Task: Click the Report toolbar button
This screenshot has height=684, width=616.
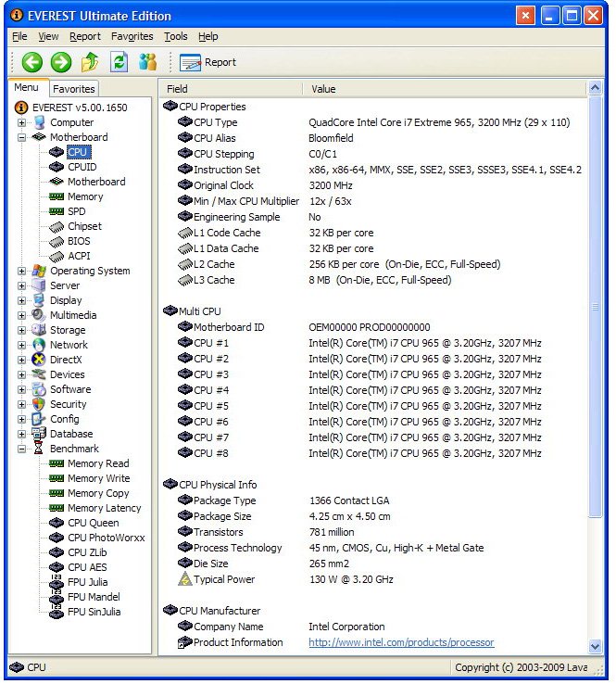Action: 207,62
